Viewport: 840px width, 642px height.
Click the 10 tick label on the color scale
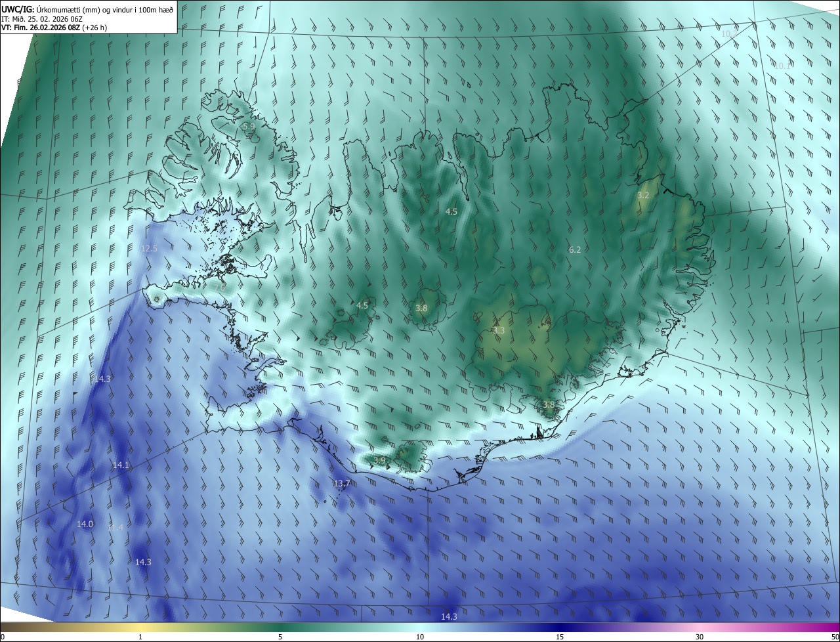coord(420,637)
